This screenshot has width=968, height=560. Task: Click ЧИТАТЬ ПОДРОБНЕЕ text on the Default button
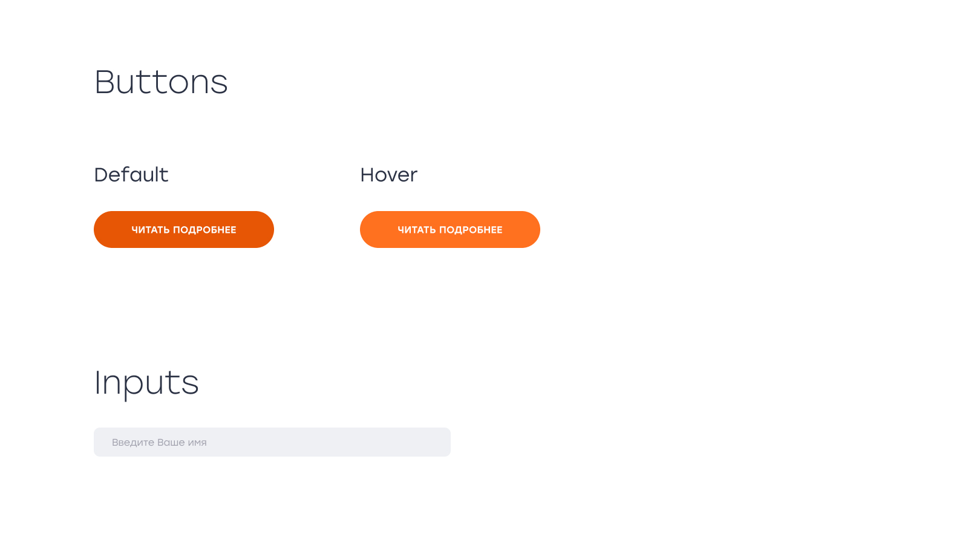tap(184, 229)
